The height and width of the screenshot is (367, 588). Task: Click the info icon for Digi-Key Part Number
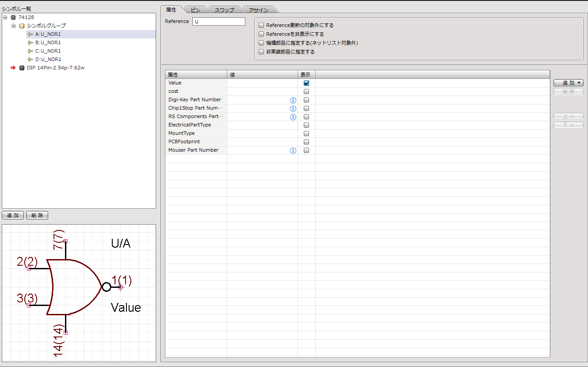coord(293,100)
